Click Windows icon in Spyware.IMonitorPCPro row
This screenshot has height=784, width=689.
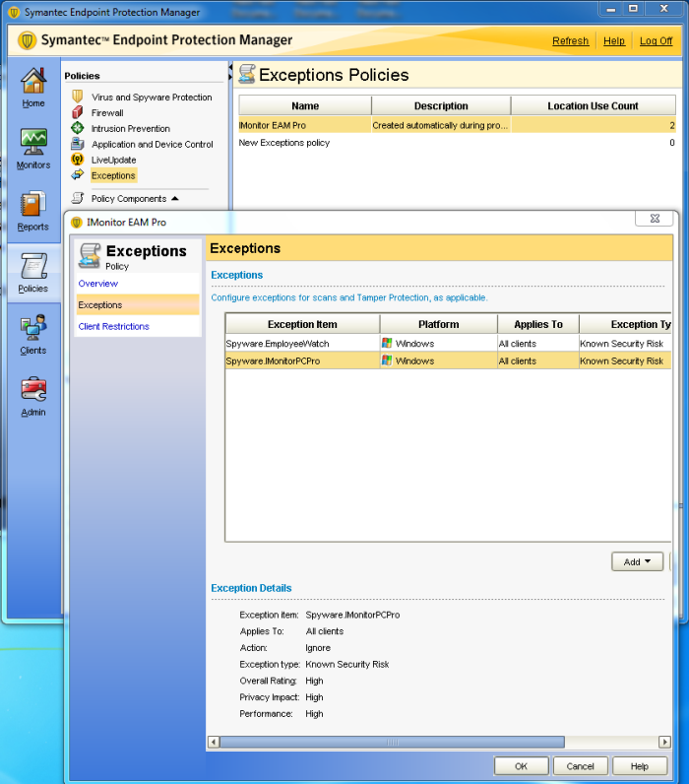387,360
